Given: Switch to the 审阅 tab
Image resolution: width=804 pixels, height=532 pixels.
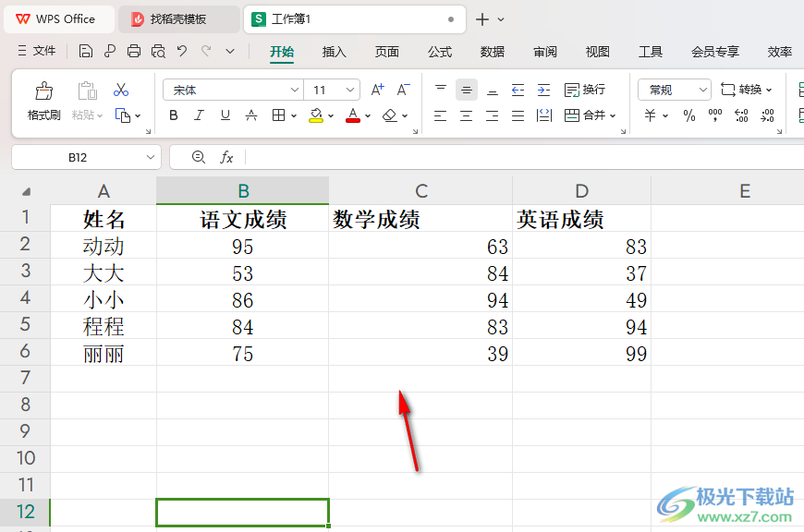Looking at the screenshot, I should click(545, 52).
